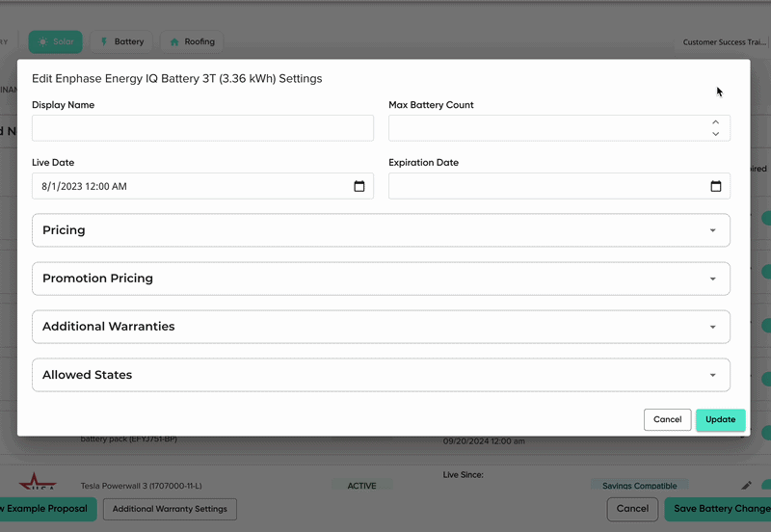The width and height of the screenshot is (771, 532).
Task: Cancel the Edit Battery Settings dialog
Action: [667, 419]
